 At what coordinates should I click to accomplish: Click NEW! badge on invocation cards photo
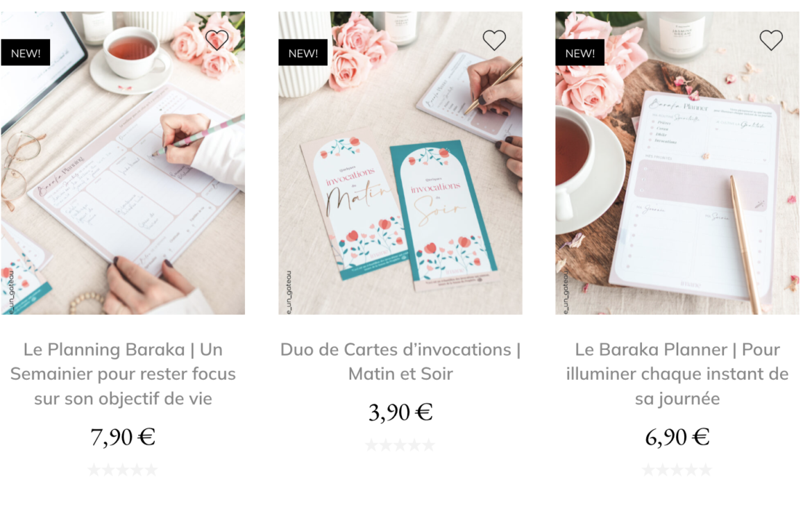point(303,53)
